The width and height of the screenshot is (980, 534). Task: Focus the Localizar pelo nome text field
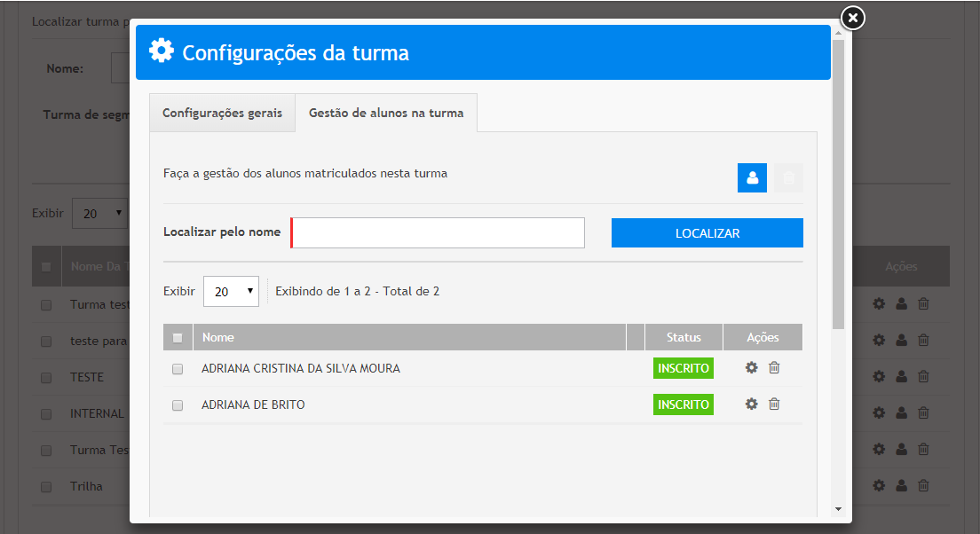tap(438, 232)
